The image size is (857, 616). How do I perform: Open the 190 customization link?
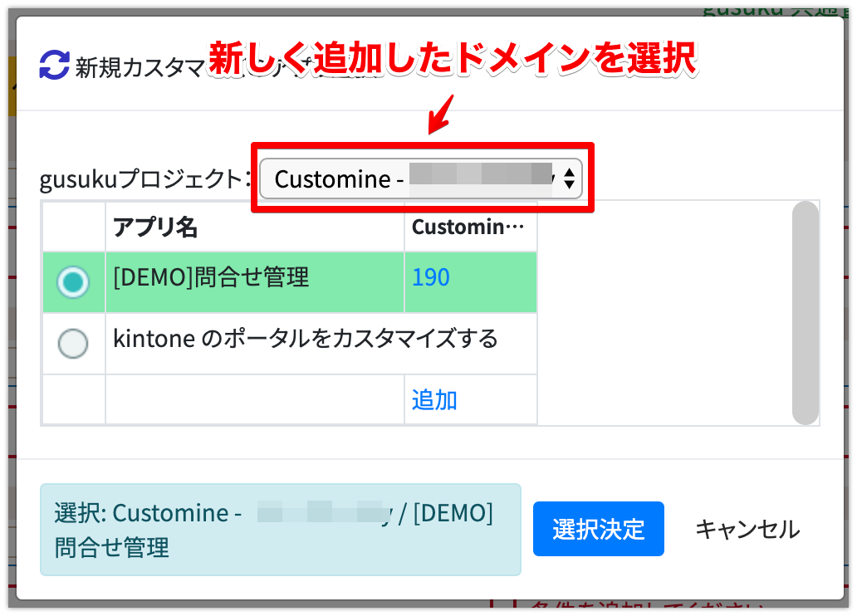431,277
